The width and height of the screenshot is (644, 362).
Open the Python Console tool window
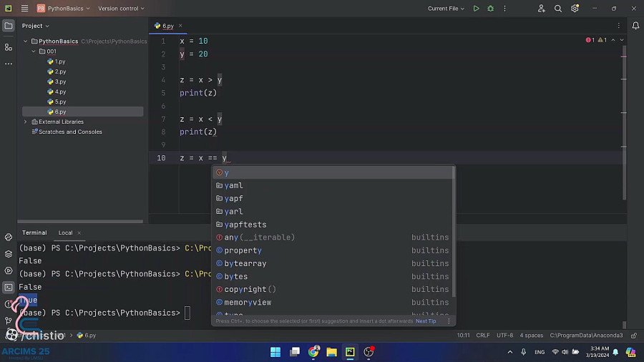click(8, 238)
